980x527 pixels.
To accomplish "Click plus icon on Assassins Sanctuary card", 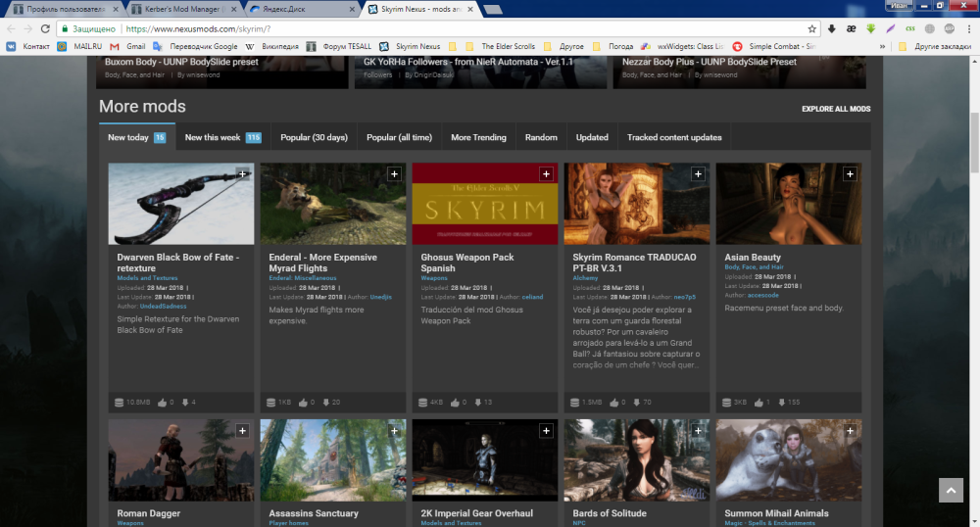I will click(394, 431).
